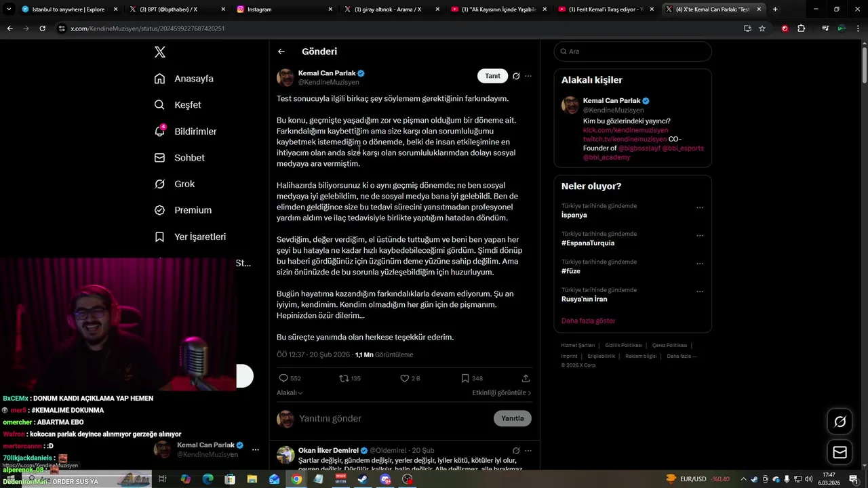Viewport: 868px width, 488px height.
Task: Switch to Instagram browser tab
Action: [x=285, y=9]
